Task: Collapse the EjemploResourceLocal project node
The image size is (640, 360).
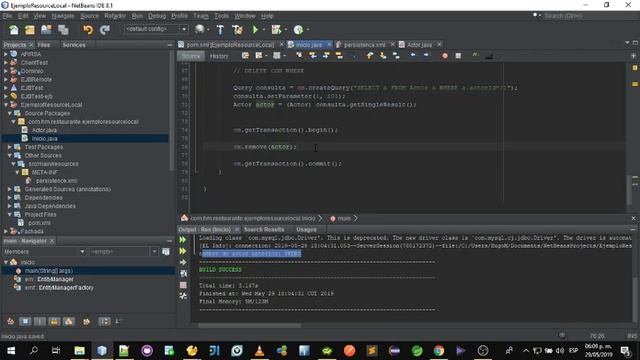Action: click(x=6, y=104)
